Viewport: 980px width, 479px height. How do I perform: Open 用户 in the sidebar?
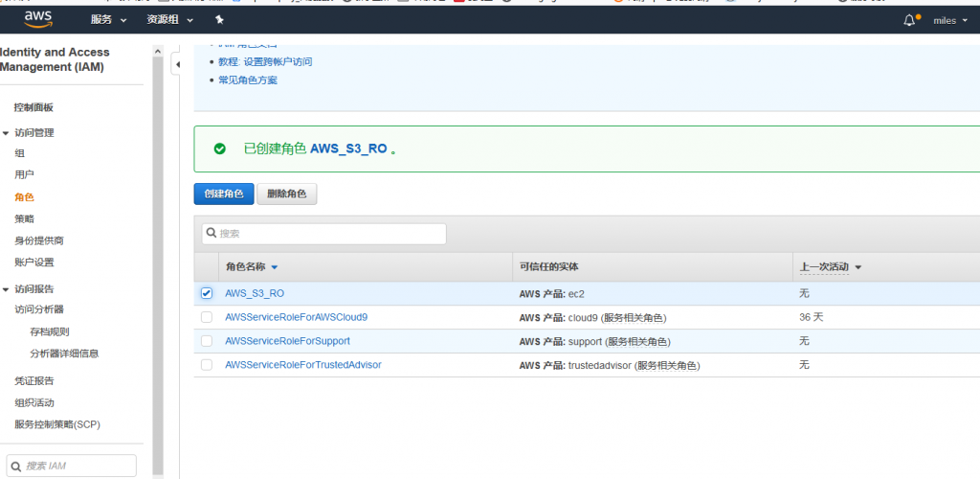coord(24,174)
